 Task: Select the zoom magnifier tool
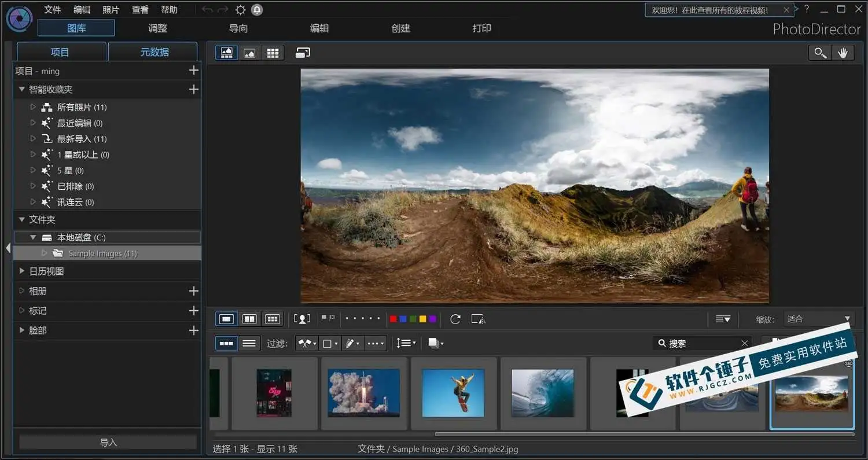coord(819,52)
